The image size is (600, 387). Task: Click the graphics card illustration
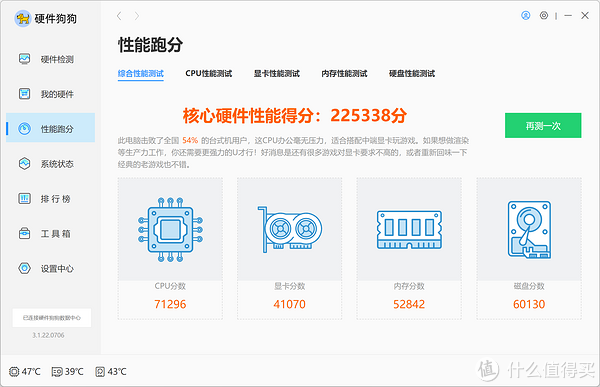tap(290, 229)
